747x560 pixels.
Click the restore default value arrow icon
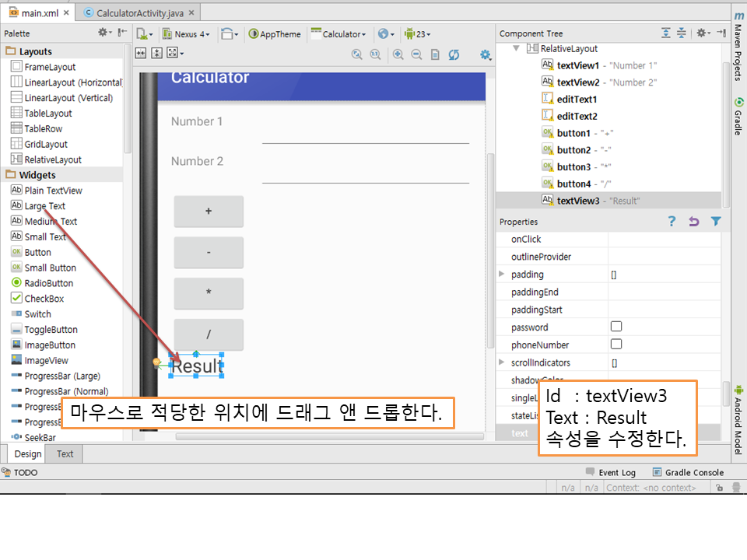coord(694,222)
